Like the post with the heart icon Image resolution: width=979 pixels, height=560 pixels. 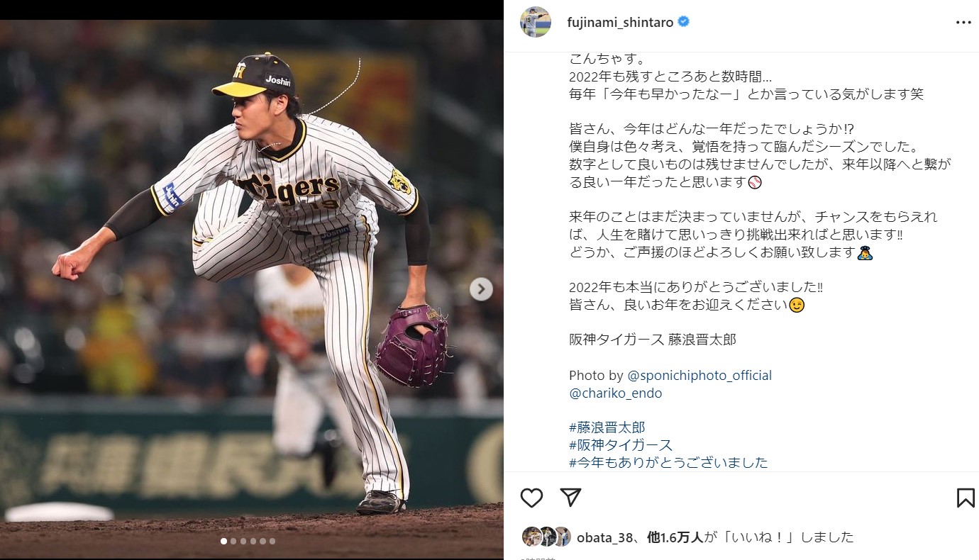531,498
